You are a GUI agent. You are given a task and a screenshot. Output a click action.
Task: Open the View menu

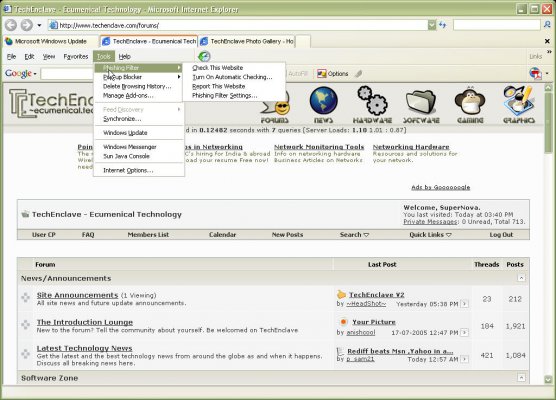[49, 56]
